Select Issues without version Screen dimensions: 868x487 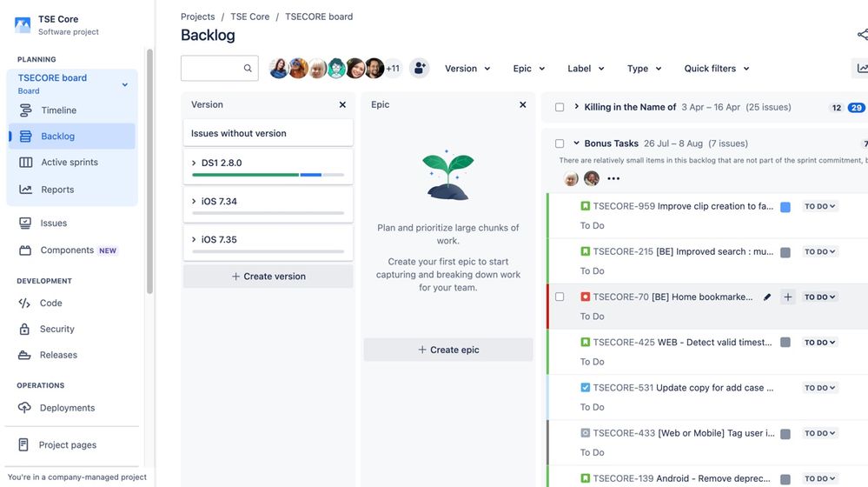tap(268, 133)
